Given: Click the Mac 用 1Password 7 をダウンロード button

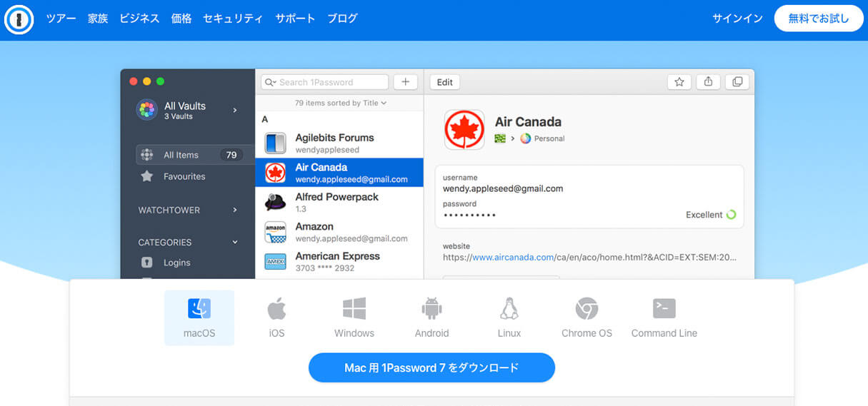Looking at the screenshot, I should 431,367.
